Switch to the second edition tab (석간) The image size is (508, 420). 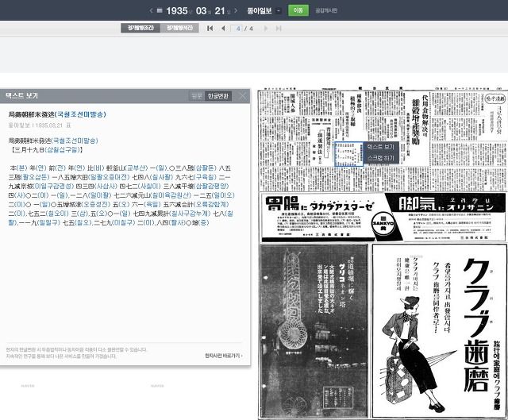pyautogui.click(x=179, y=29)
